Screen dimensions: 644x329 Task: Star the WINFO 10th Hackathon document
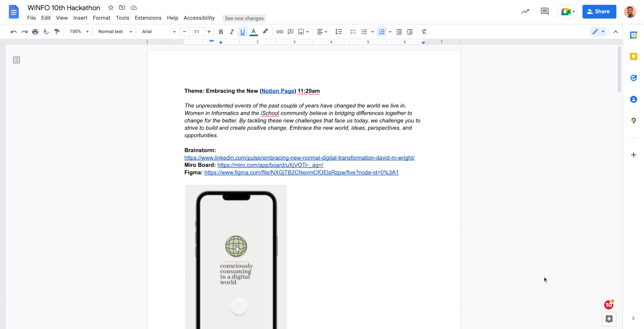point(111,8)
